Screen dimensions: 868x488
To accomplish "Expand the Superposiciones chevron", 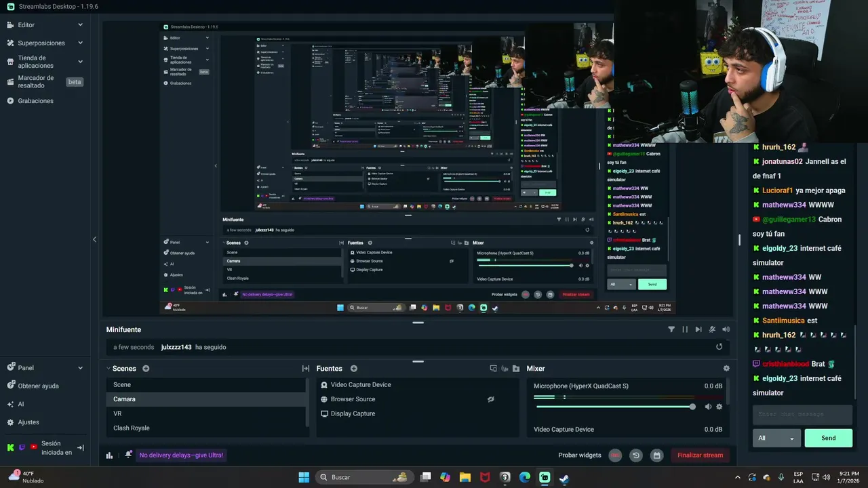I will [x=80, y=43].
